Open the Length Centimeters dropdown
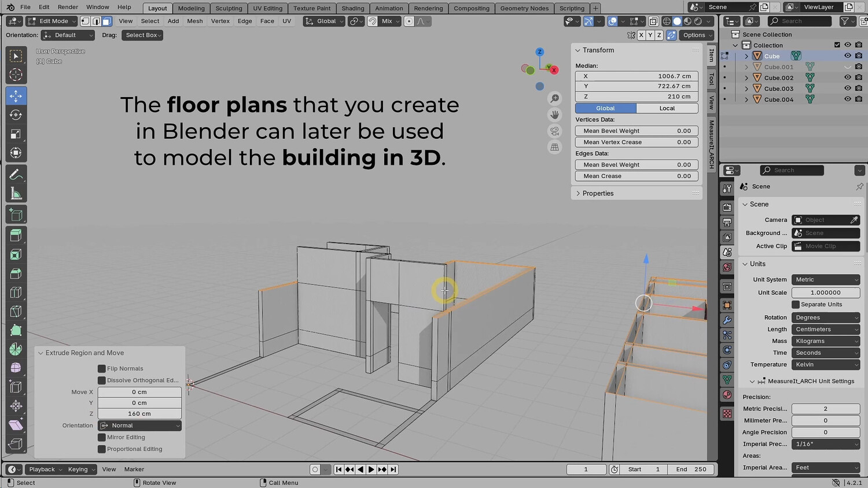Screen dimensions: 868x488 tap(826, 330)
